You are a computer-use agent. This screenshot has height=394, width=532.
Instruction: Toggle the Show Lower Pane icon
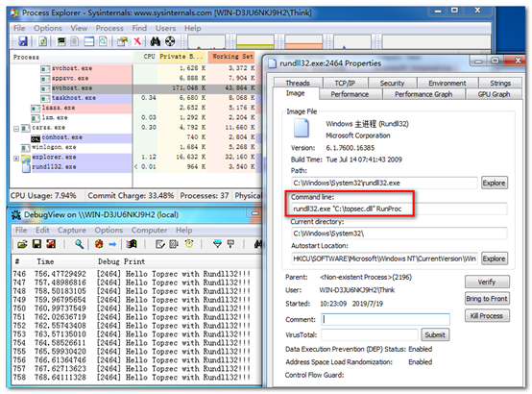pos(89,41)
